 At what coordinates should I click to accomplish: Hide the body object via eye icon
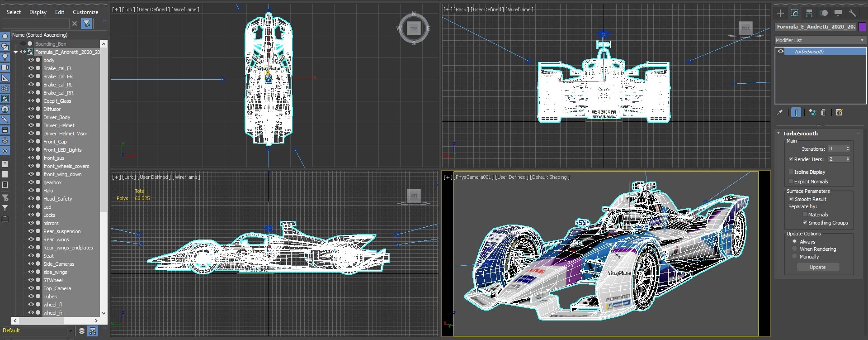(x=31, y=60)
